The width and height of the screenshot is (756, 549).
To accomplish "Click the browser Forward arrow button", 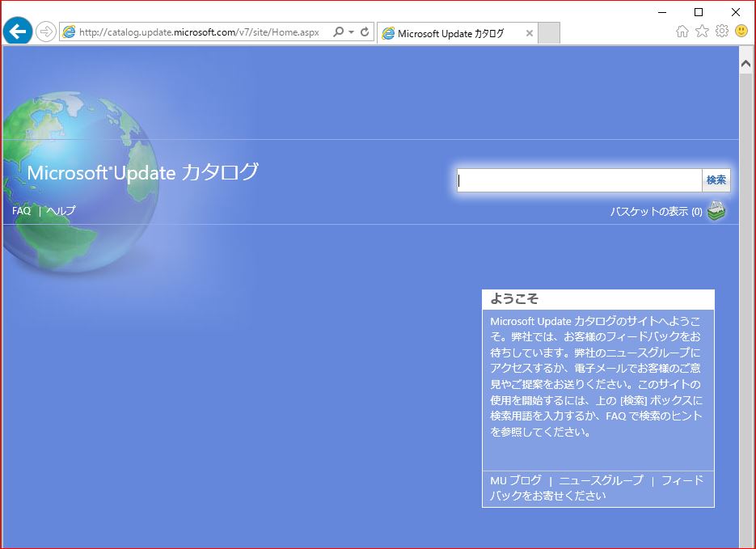I will point(46,32).
